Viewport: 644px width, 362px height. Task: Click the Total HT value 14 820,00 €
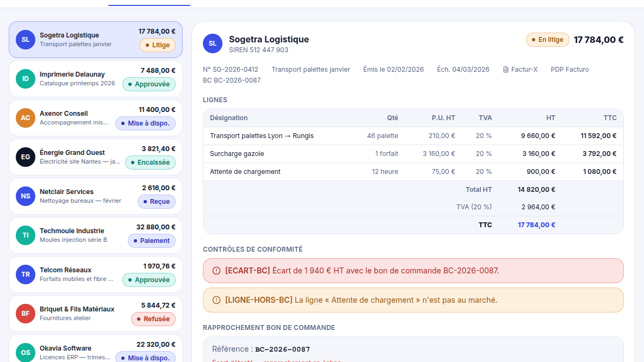(x=536, y=190)
